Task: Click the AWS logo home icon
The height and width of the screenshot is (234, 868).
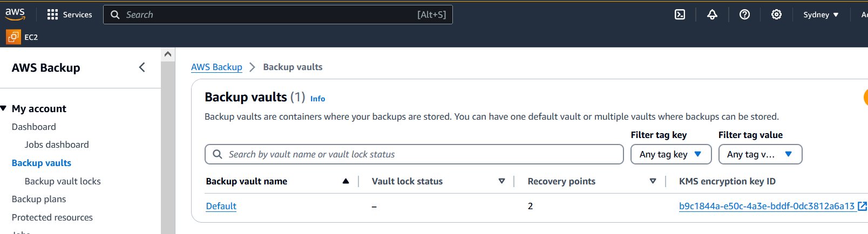Action: (x=15, y=14)
